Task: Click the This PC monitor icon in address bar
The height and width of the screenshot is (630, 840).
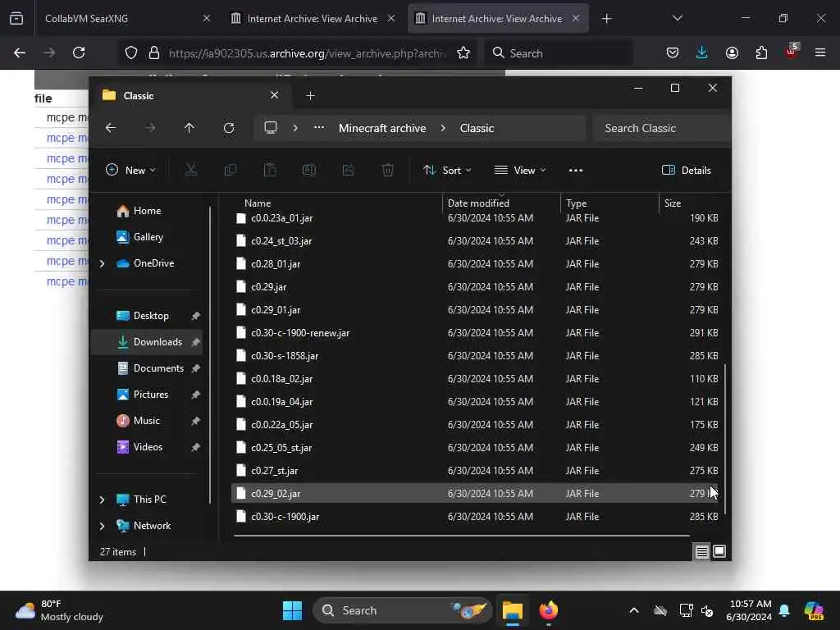Action: (x=271, y=128)
